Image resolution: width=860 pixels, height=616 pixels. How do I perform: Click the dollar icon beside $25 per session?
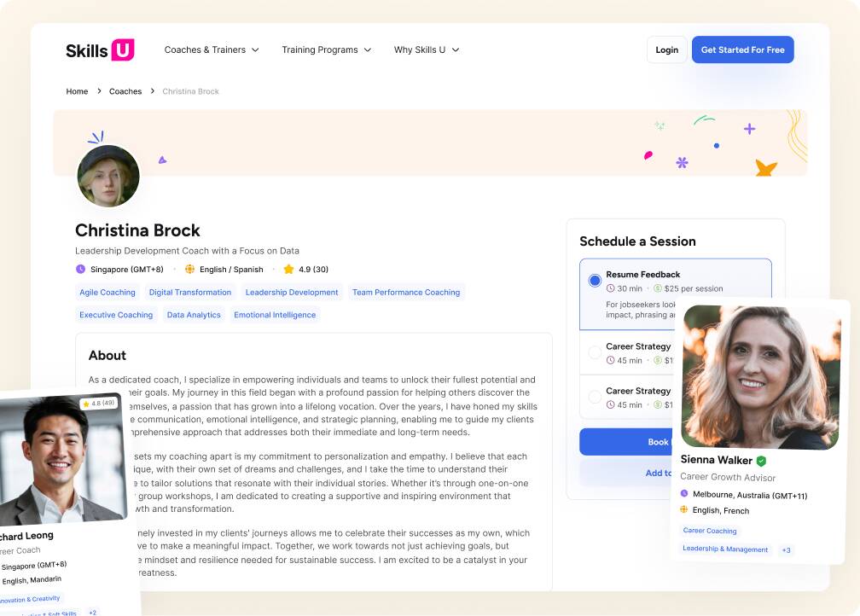point(658,288)
